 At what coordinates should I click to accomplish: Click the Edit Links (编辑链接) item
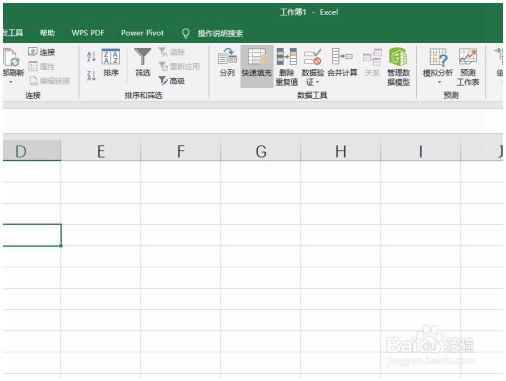[x=50, y=81]
